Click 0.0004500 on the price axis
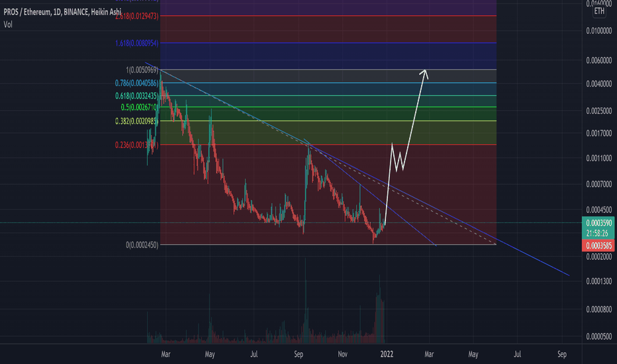Screen dimensions: 617x364 599,210
